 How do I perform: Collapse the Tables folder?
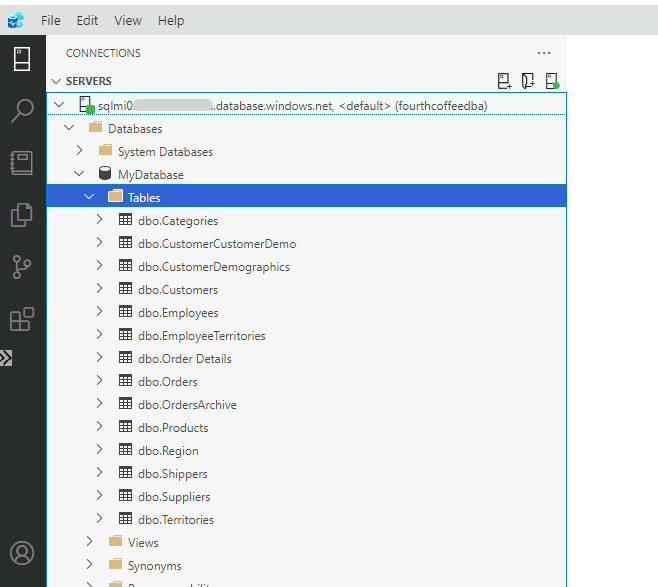point(89,196)
